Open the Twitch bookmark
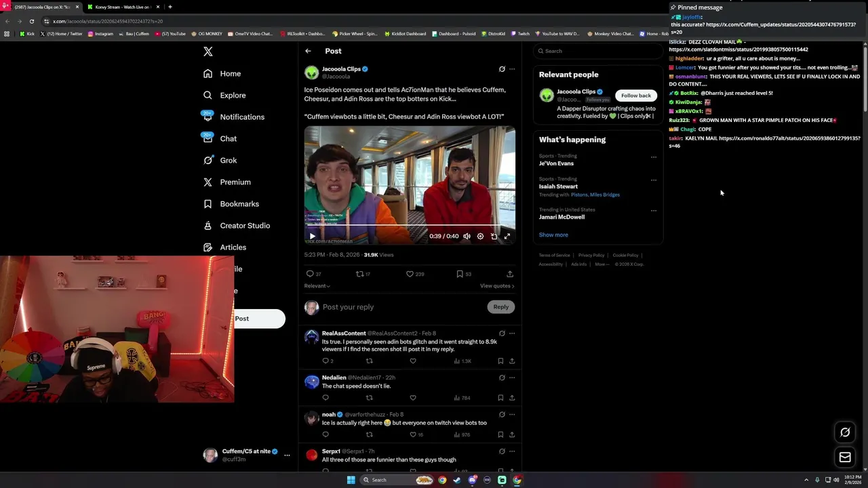This screenshot has width=868, height=488. click(520, 34)
